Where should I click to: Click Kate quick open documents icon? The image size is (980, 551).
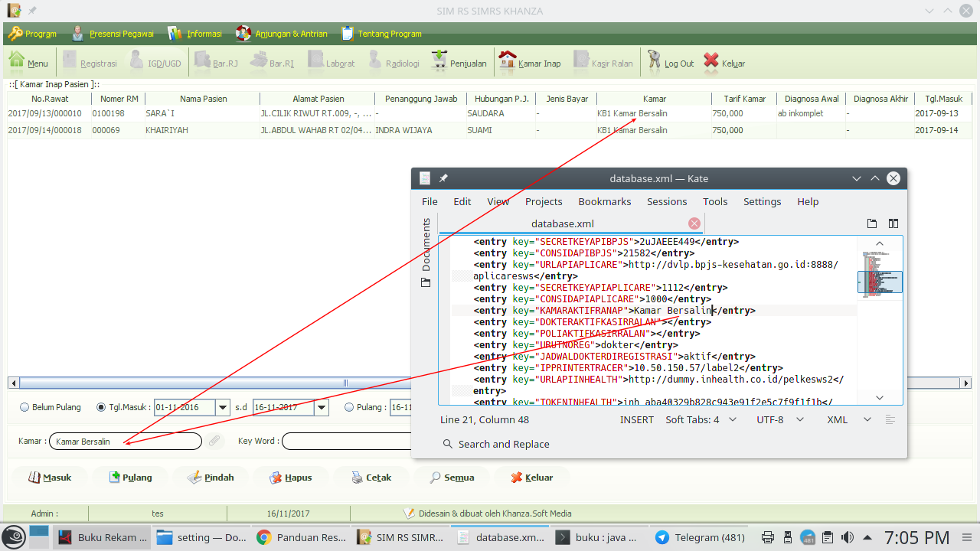872,223
